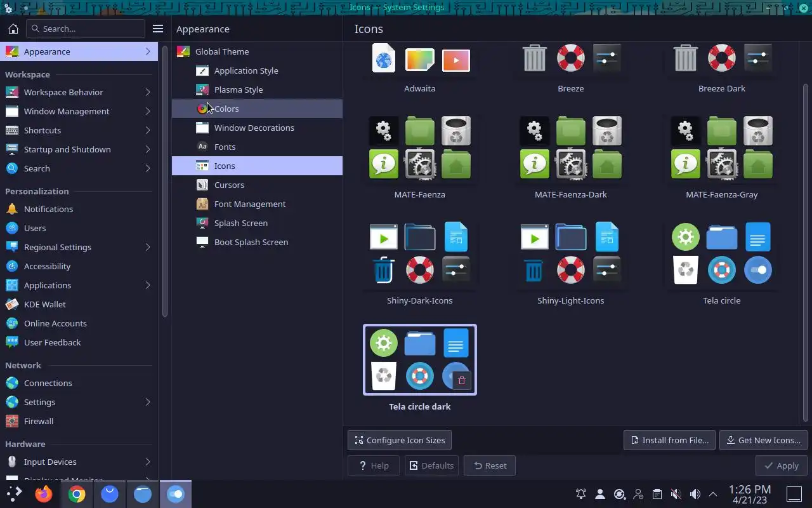Open Plasma Style page

point(257,90)
